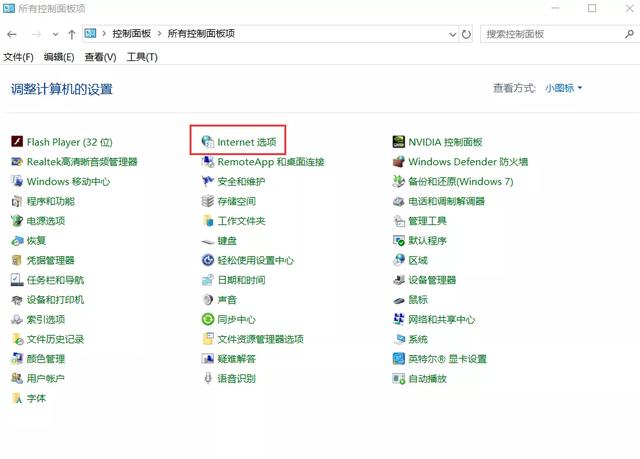Open the NVIDIA 控制面板 icon

(398, 142)
